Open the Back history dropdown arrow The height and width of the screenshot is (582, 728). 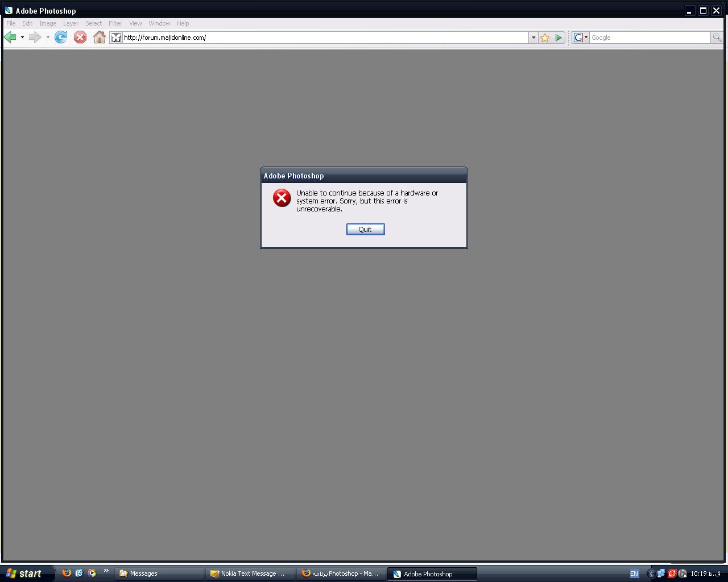coord(22,38)
